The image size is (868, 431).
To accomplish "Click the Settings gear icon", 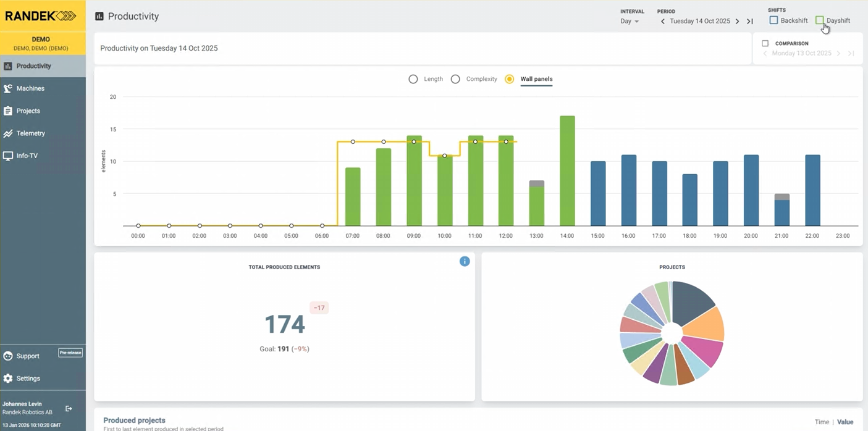I will click(x=8, y=379).
